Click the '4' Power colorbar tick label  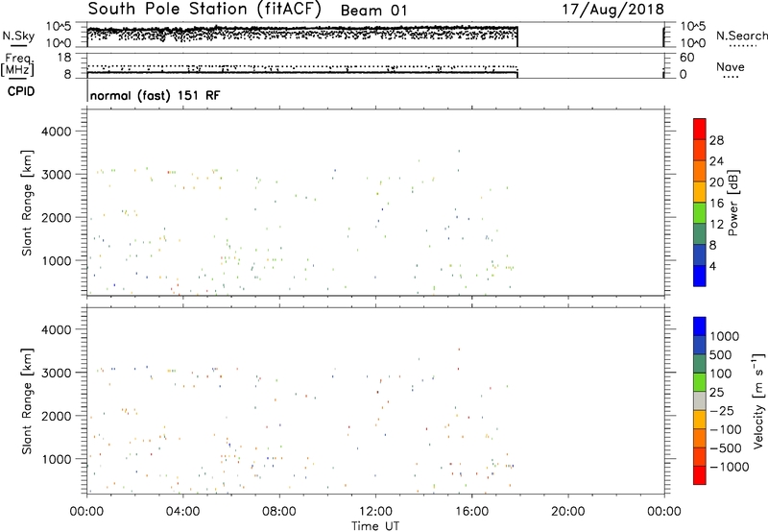pyautogui.click(x=712, y=266)
